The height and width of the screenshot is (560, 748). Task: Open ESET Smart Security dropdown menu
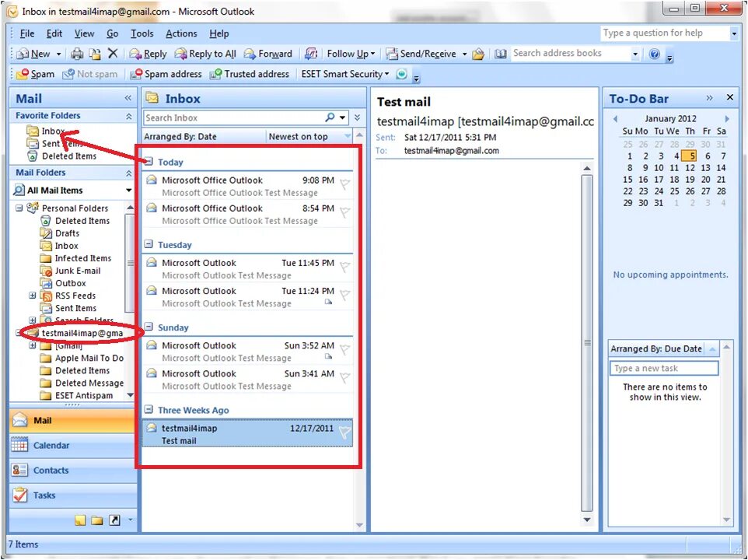coord(345,74)
